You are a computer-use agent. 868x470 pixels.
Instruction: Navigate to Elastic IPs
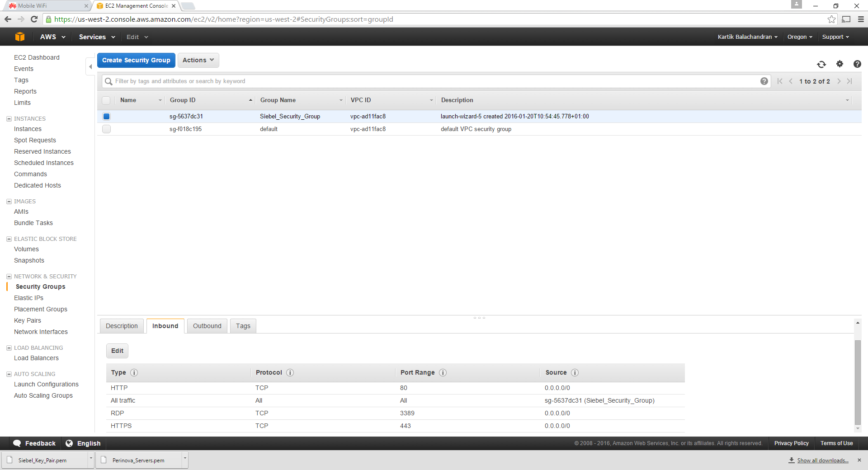[28, 298]
